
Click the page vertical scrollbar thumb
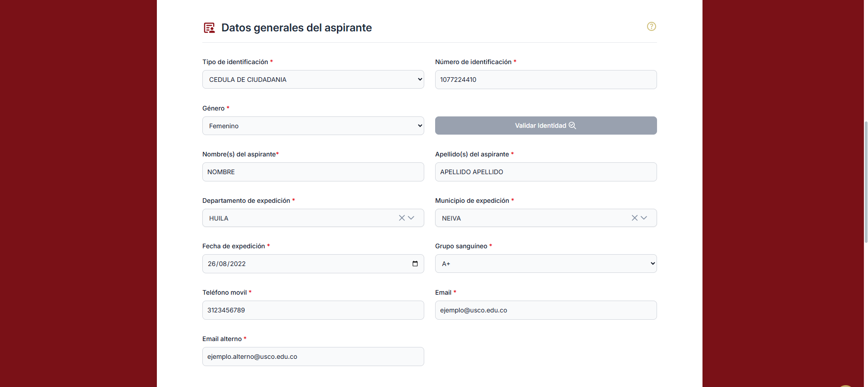pos(866,182)
